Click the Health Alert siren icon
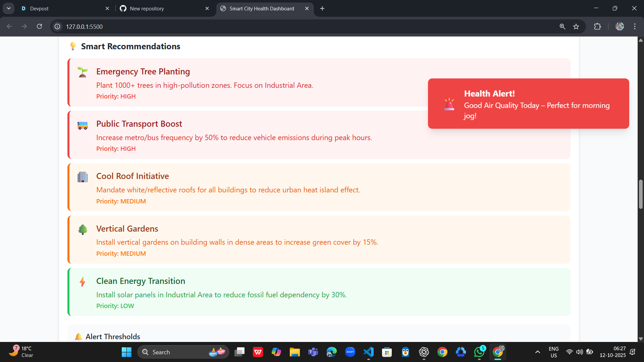The image size is (644, 362). point(449,104)
